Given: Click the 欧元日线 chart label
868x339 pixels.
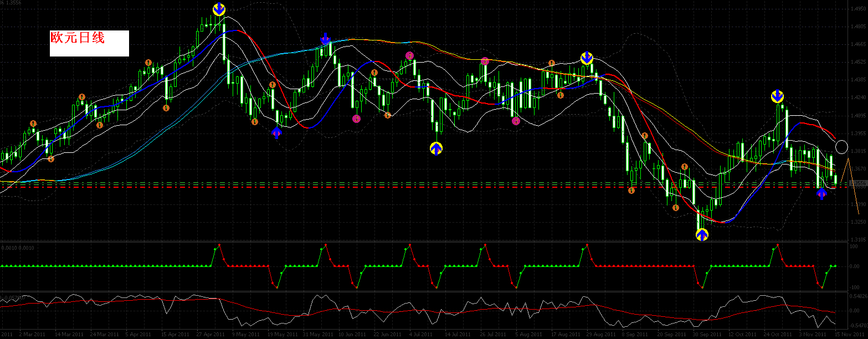Looking at the screenshot, I should click(x=77, y=38).
